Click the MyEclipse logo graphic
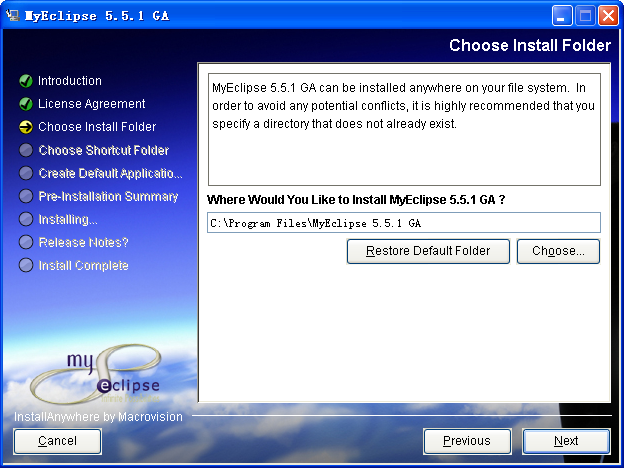624x468 pixels. (96, 374)
